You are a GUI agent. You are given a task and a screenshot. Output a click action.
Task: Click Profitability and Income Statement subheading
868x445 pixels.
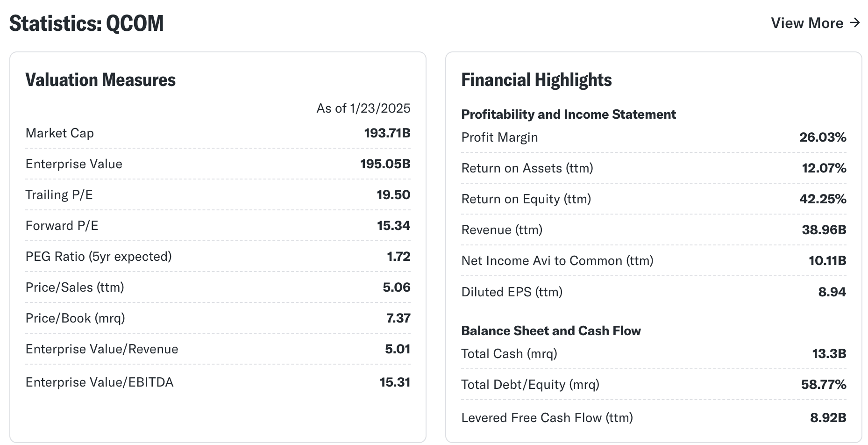[569, 115]
